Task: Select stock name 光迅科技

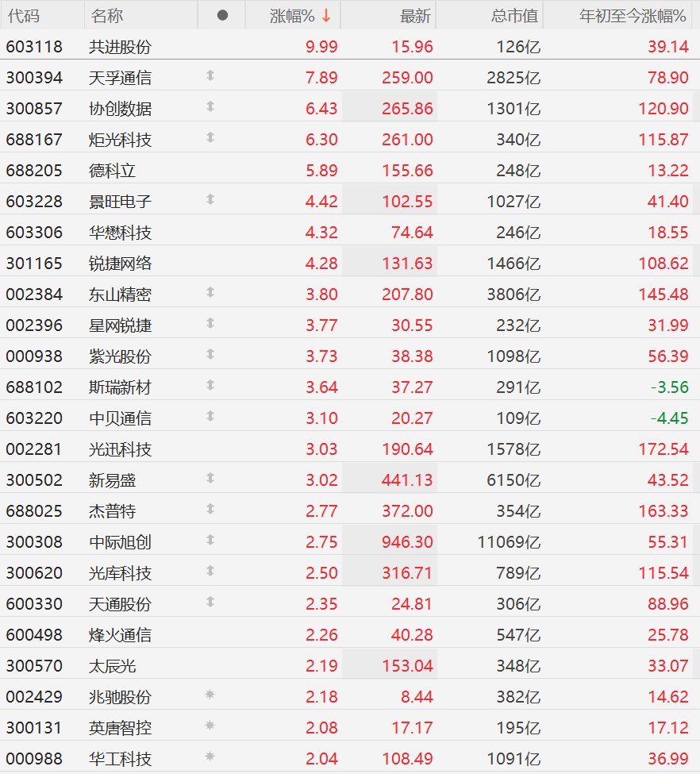Action: pos(120,449)
